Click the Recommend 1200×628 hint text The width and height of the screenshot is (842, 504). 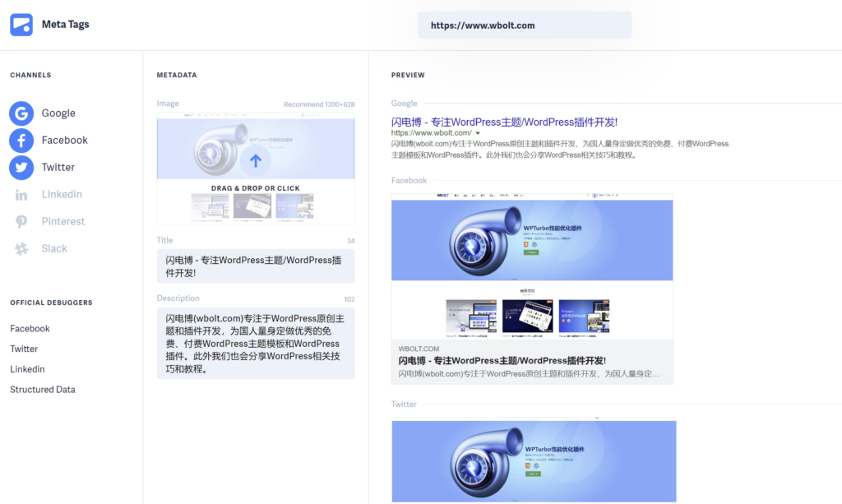319,104
